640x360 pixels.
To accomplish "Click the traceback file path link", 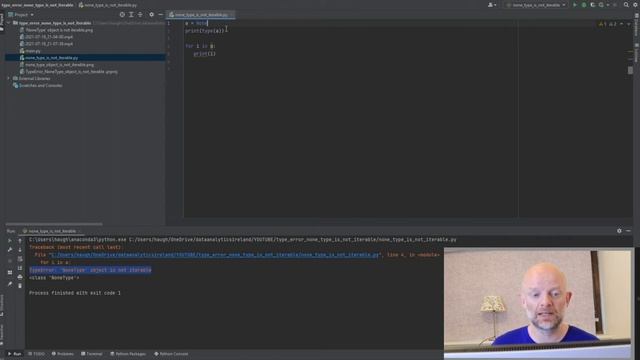I will coord(215,254).
